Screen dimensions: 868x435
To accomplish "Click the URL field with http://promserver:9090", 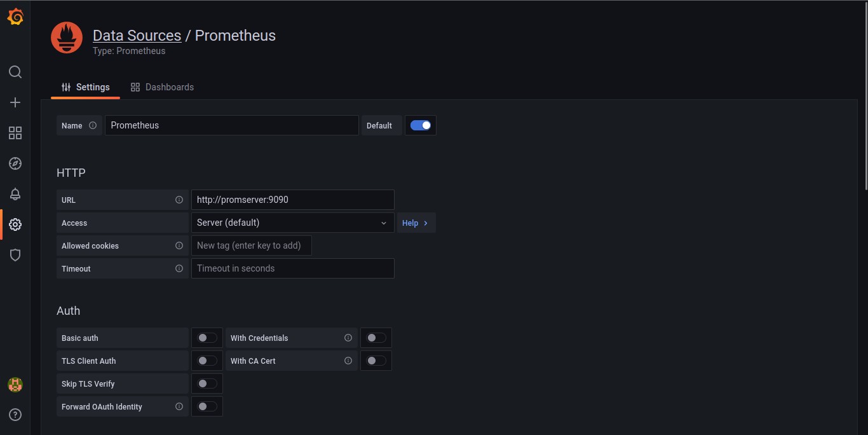I will [293, 200].
